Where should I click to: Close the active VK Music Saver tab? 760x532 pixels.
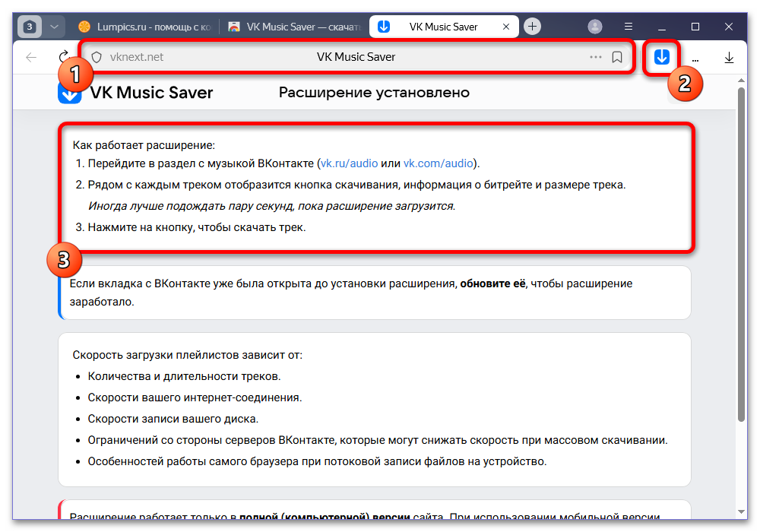coord(506,27)
